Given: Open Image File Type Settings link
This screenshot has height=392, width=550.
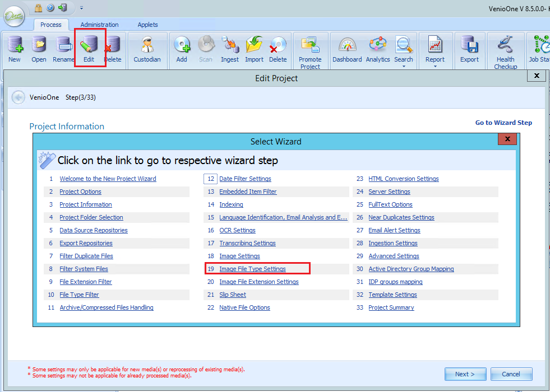Looking at the screenshot, I should tap(252, 269).
